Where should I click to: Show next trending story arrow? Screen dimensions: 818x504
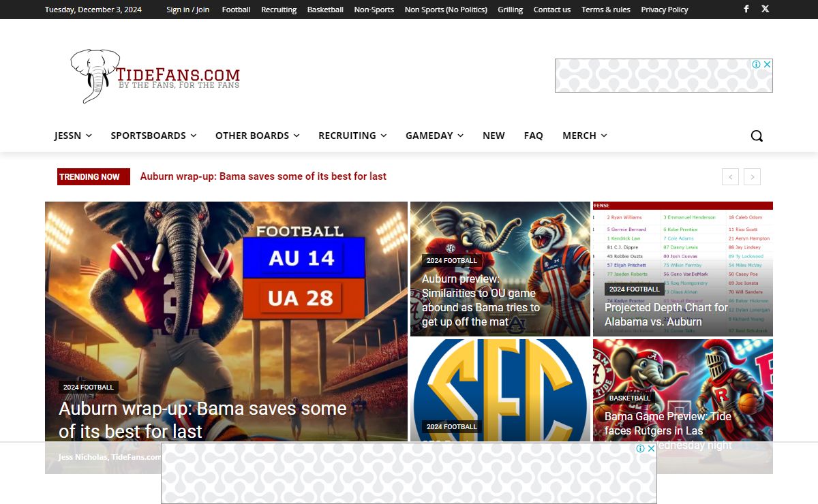click(752, 177)
